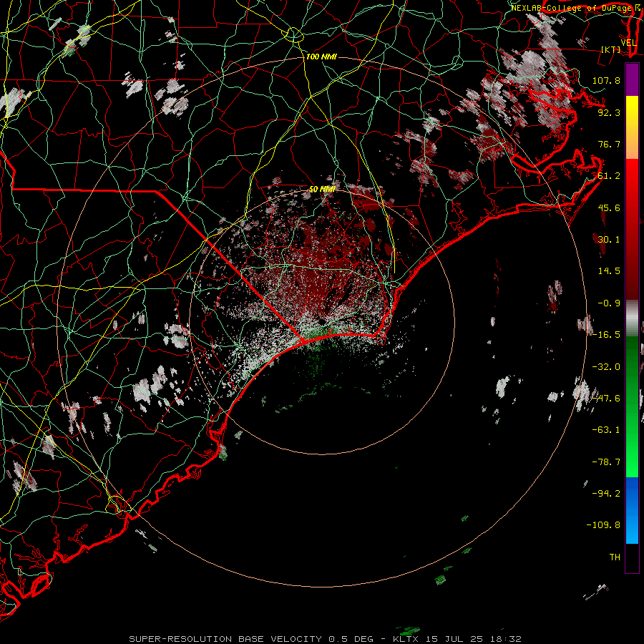The width and height of the screenshot is (644, 644).
Task: Click the VEL product label
Action: pyautogui.click(x=628, y=43)
